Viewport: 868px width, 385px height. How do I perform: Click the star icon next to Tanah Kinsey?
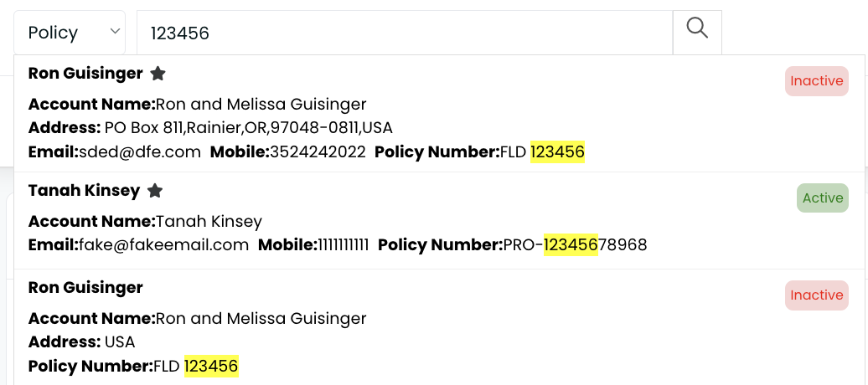pyautogui.click(x=155, y=191)
